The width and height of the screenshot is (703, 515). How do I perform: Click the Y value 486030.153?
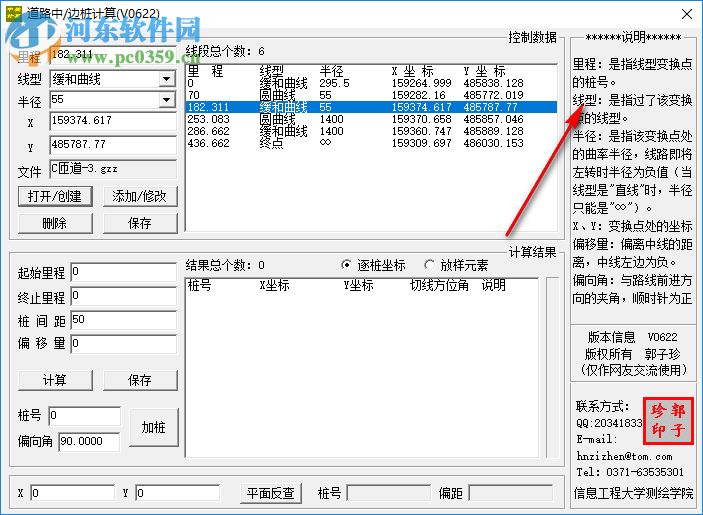coord(494,143)
